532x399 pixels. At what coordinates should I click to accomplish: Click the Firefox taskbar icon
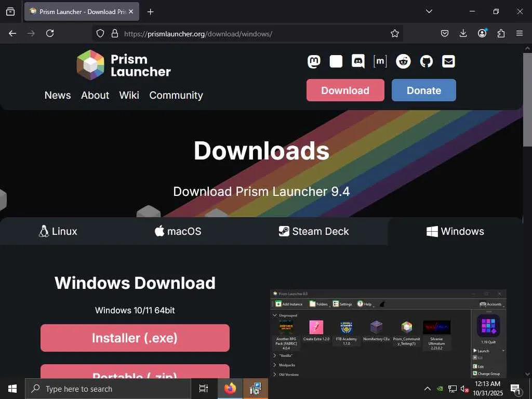[230, 389]
